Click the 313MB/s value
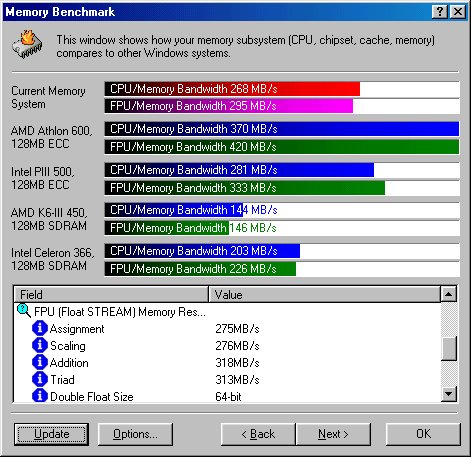Image resolution: width=471 pixels, height=457 pixels. click(x=237, y=380)
